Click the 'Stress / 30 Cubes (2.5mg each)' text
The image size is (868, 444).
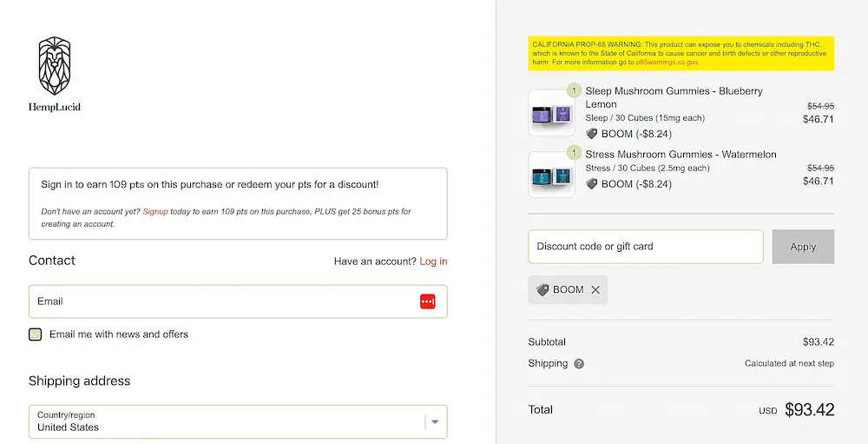648,168
